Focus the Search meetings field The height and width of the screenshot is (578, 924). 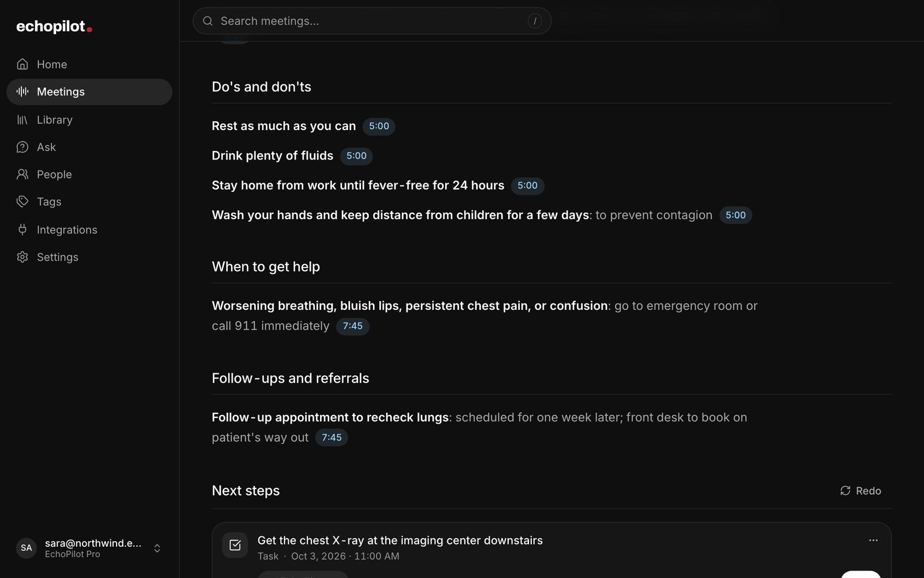tap(372, 21)
